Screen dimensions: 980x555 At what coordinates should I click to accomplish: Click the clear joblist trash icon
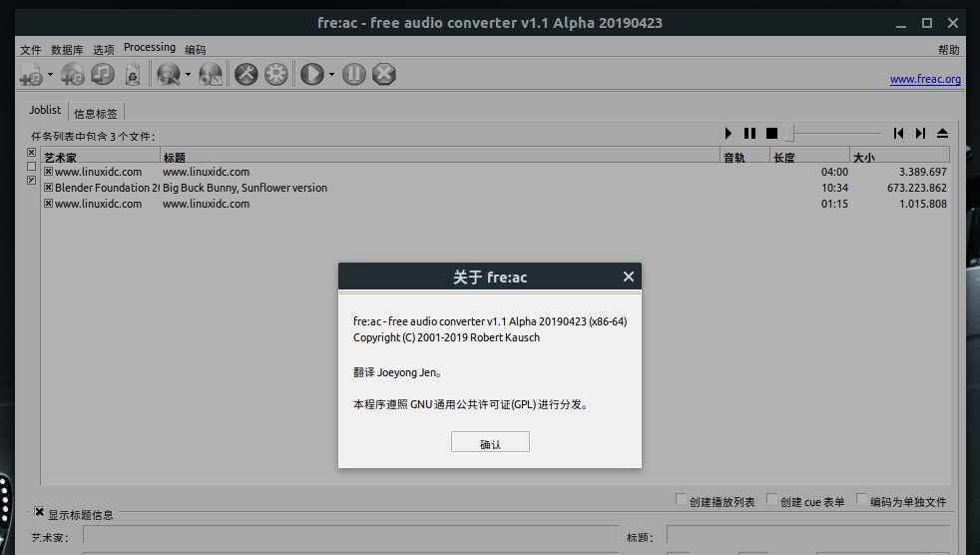point(133,75)
